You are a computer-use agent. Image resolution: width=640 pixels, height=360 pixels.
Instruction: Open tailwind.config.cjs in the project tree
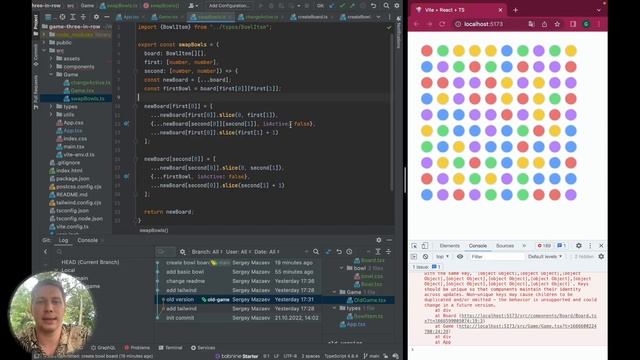(x=75, y=202)
